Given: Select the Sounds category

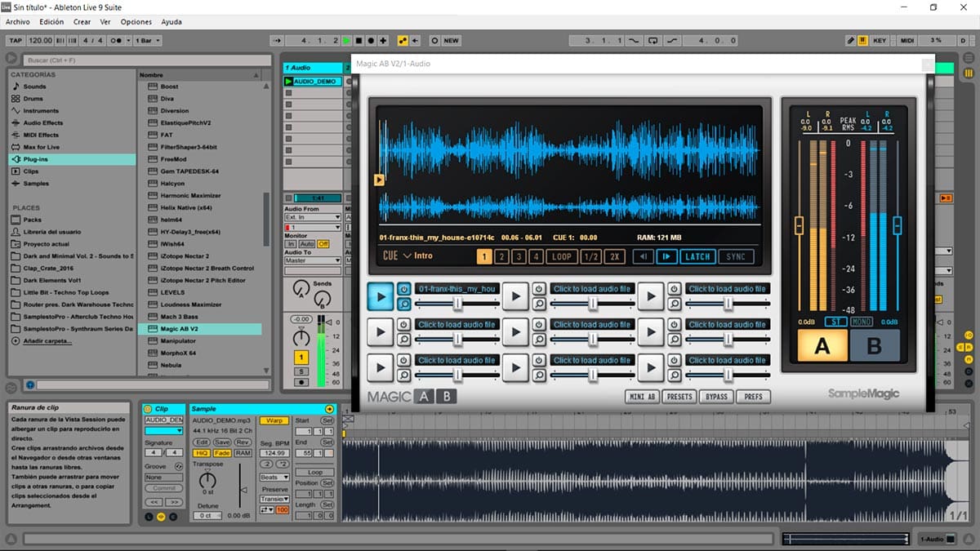Looking at the screenshot, I should (34, 87).
